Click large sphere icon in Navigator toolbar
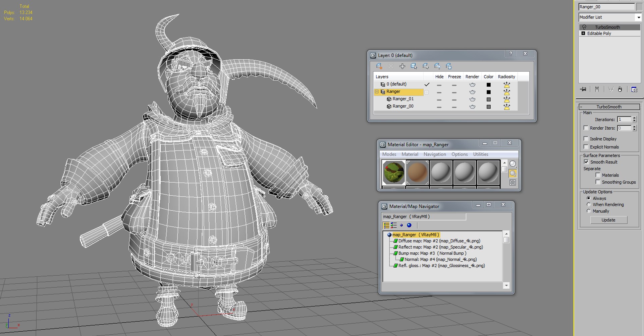The width and height of the screenshot is (644, 336). coord(409,225)
